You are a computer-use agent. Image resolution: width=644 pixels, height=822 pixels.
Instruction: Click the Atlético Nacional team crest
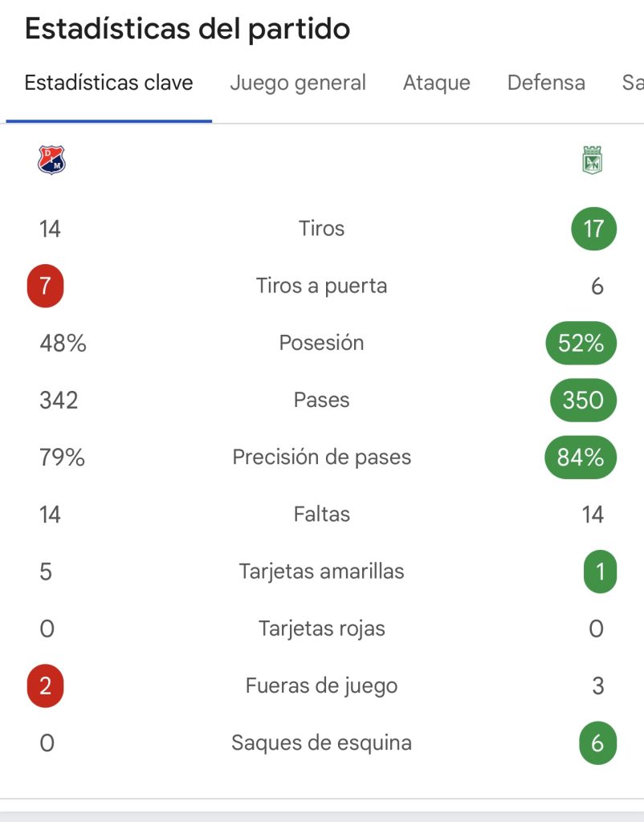point(593,160)
